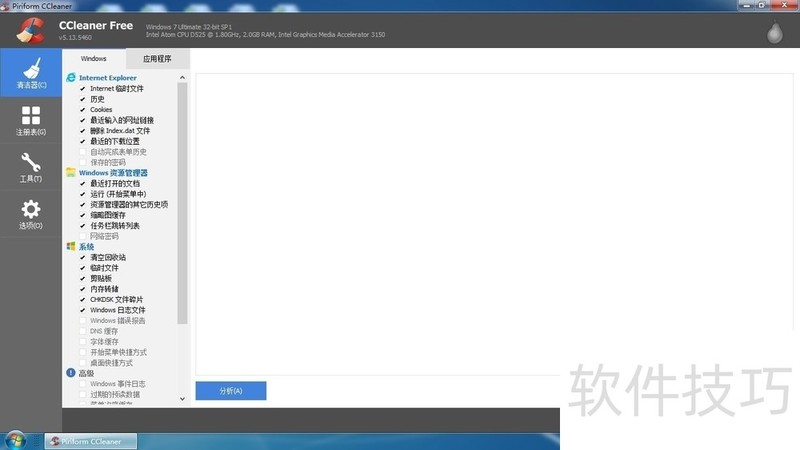Open the Options (选项) gear section

tap(31, 214)
